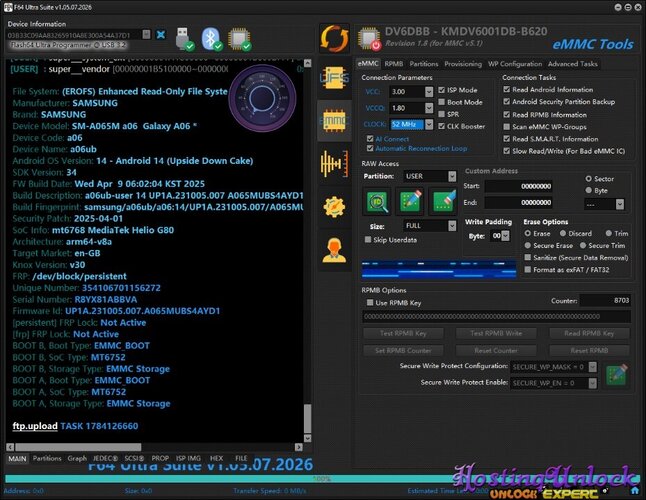Open the SECURE_WP_EN enable dropdown
Image resolution: width=646 pixels, height=500 pixels.
[592, 383]
